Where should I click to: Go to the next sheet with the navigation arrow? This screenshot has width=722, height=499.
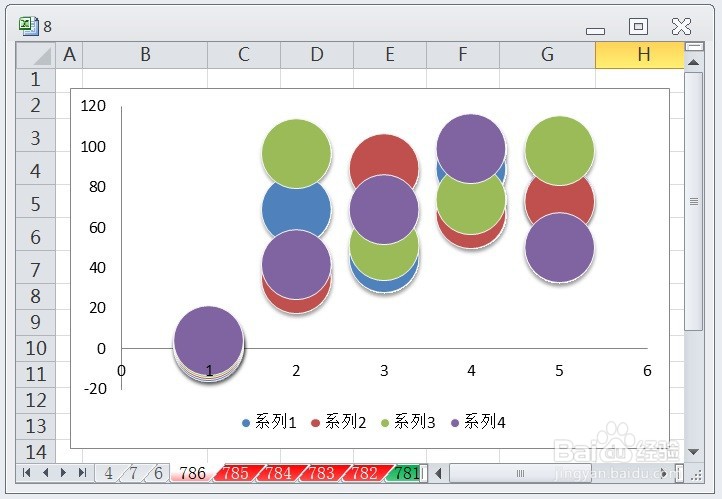point(64,472)
